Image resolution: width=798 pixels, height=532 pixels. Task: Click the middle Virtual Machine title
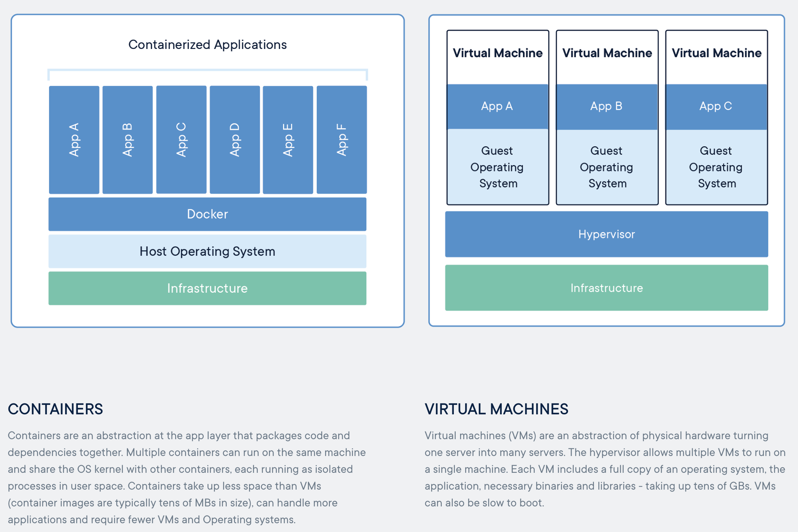click(x=607, y=53)
